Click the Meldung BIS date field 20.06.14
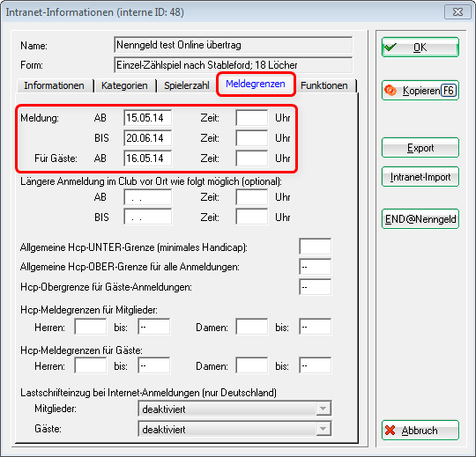 click(147, 138)
